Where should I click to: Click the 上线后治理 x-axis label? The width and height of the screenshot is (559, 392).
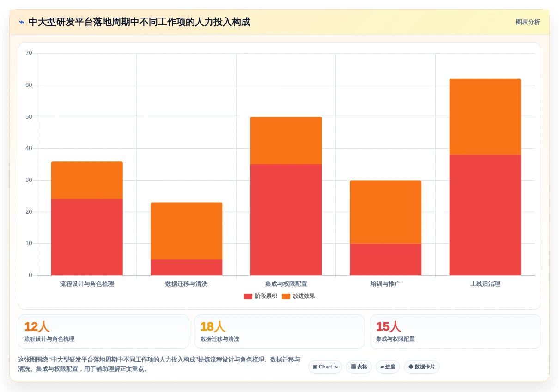485,284
